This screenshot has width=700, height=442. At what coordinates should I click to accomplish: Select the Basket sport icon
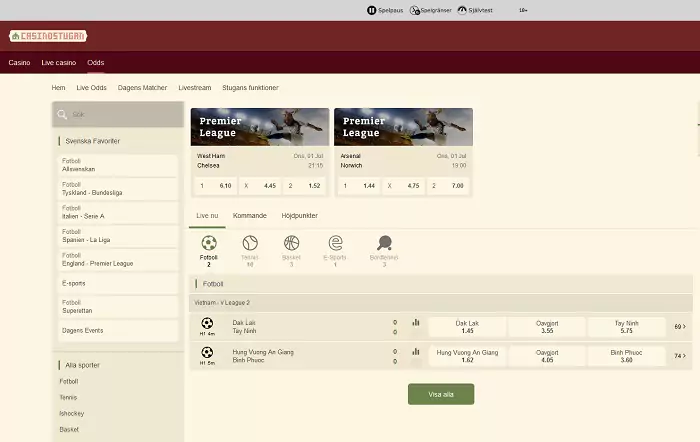tap(292, 243)
